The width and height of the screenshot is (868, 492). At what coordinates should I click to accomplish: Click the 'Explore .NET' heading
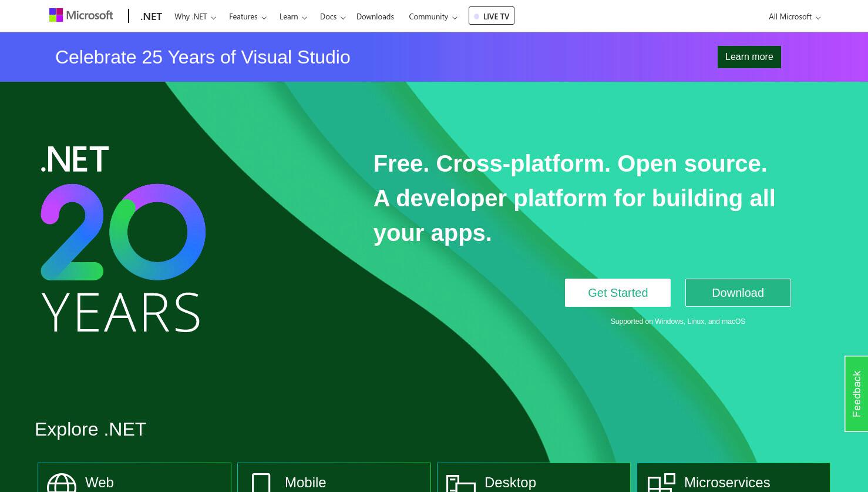click(90, 429)
